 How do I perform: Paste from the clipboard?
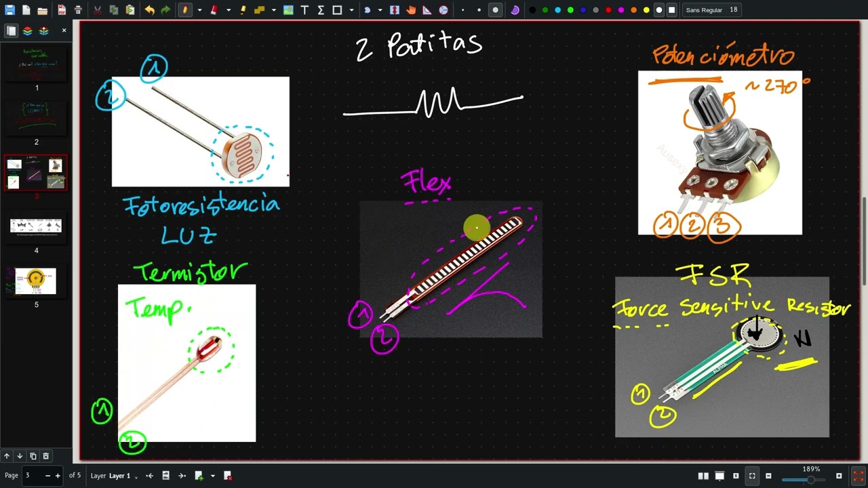130,10
